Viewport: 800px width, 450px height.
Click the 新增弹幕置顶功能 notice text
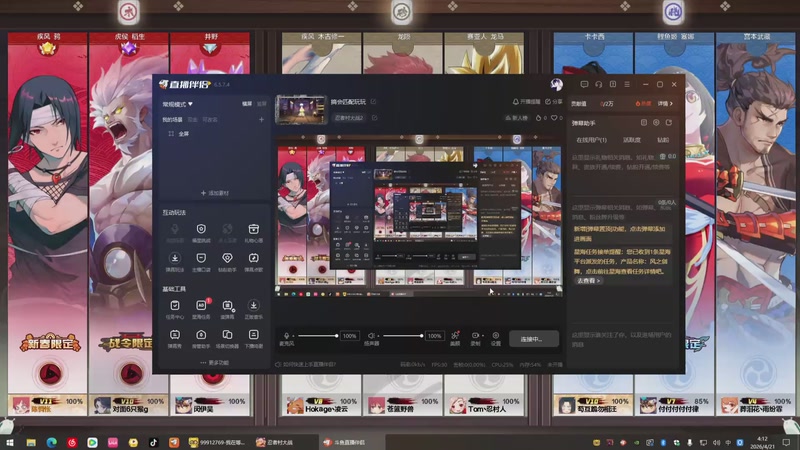[621, 234]
